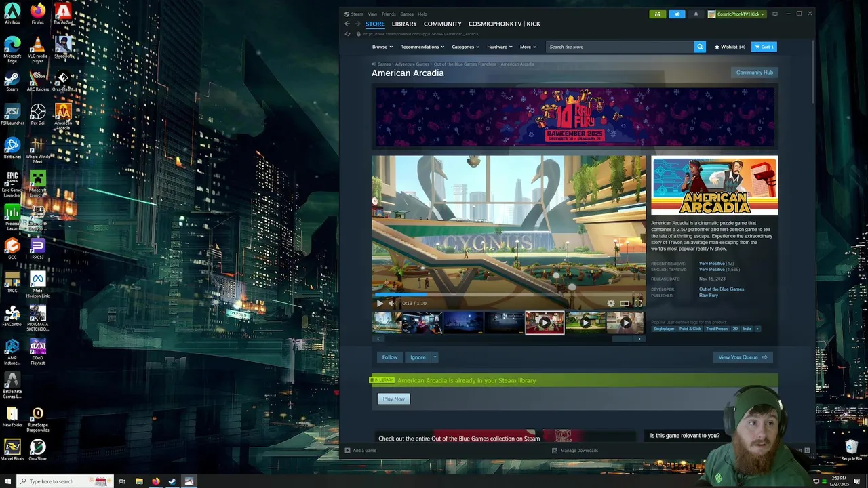Select the highlighted red diner trailer thumbnail
868x488 pixels.
coord(545,323)
